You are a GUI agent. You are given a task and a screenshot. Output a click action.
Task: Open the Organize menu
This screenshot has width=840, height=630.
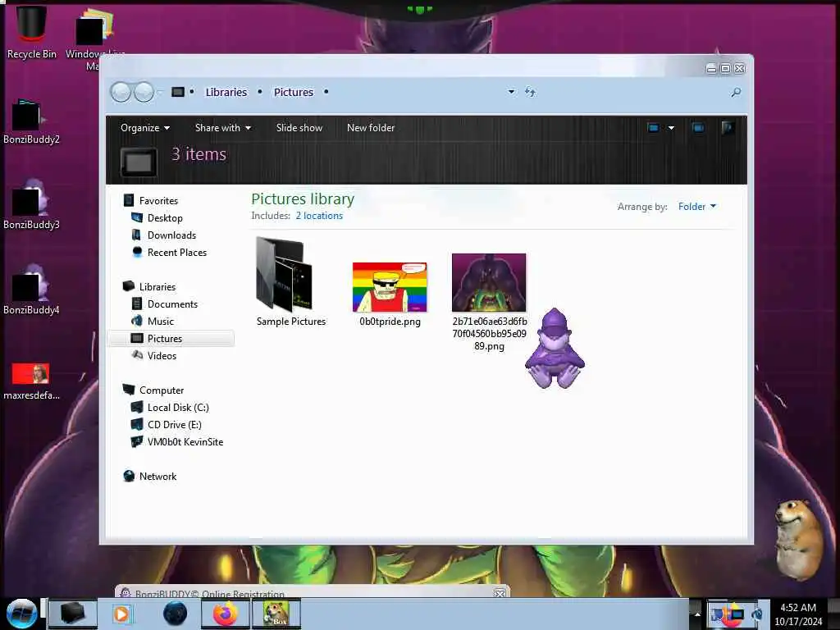tap(144, 127)
